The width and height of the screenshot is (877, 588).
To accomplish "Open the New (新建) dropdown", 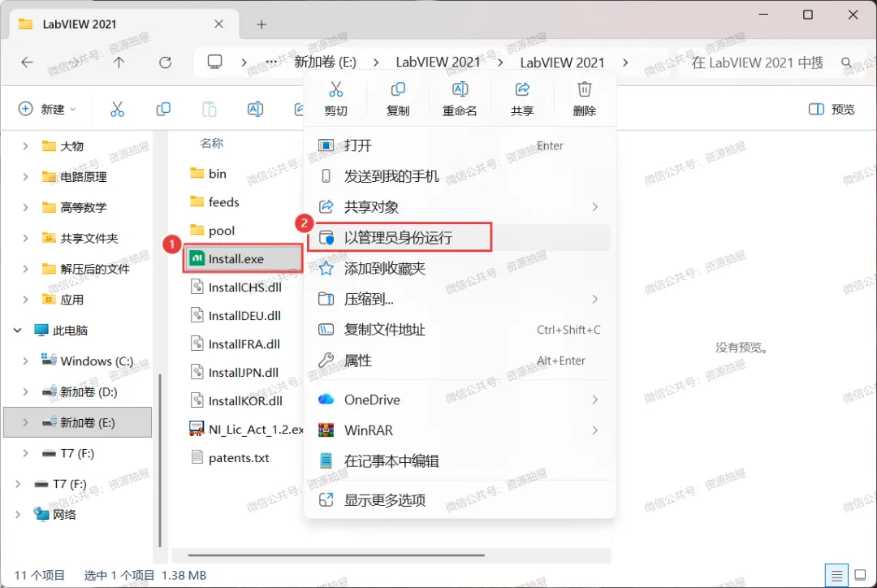I will [47, 109].
